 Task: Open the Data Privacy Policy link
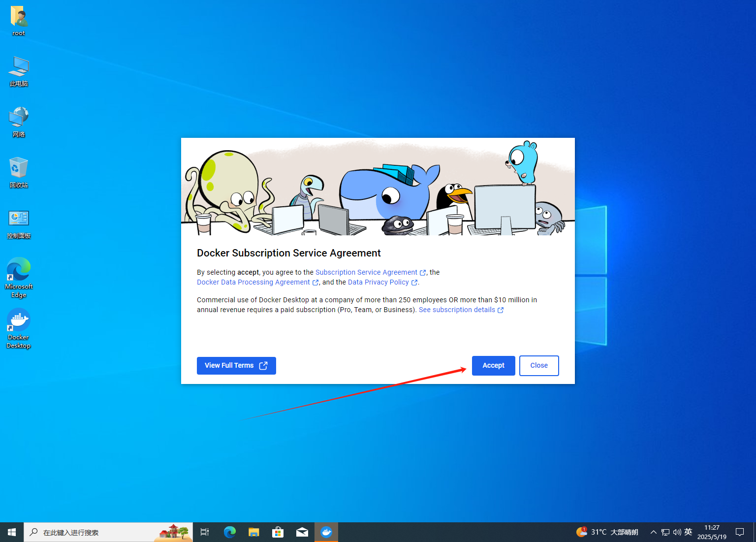pos(382,282)
